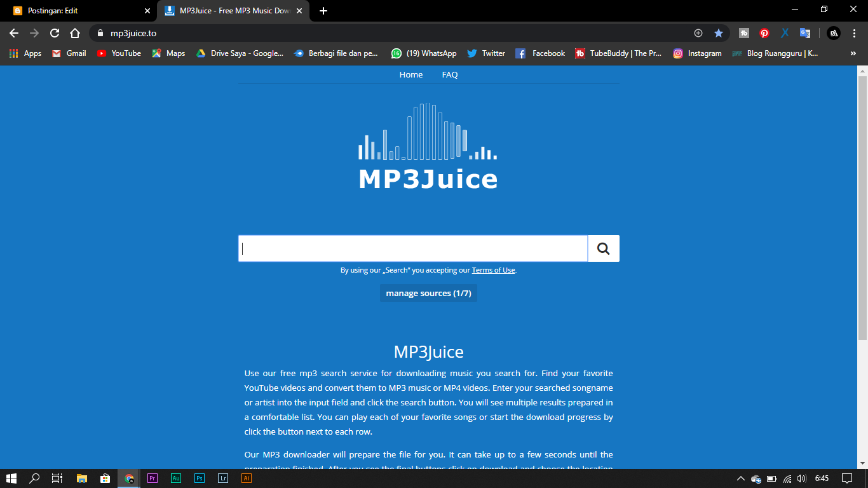
Task: Open the Pinterest extension icon
Action: coord(764,33)
